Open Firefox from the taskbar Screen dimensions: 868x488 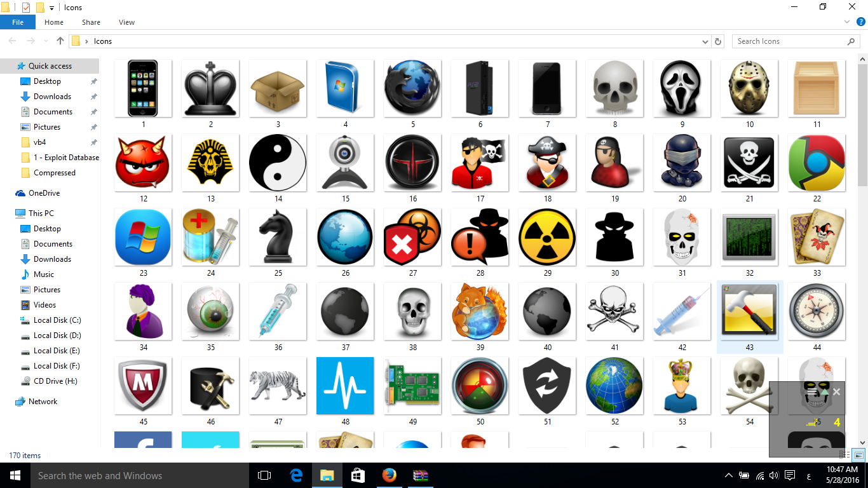389,475
